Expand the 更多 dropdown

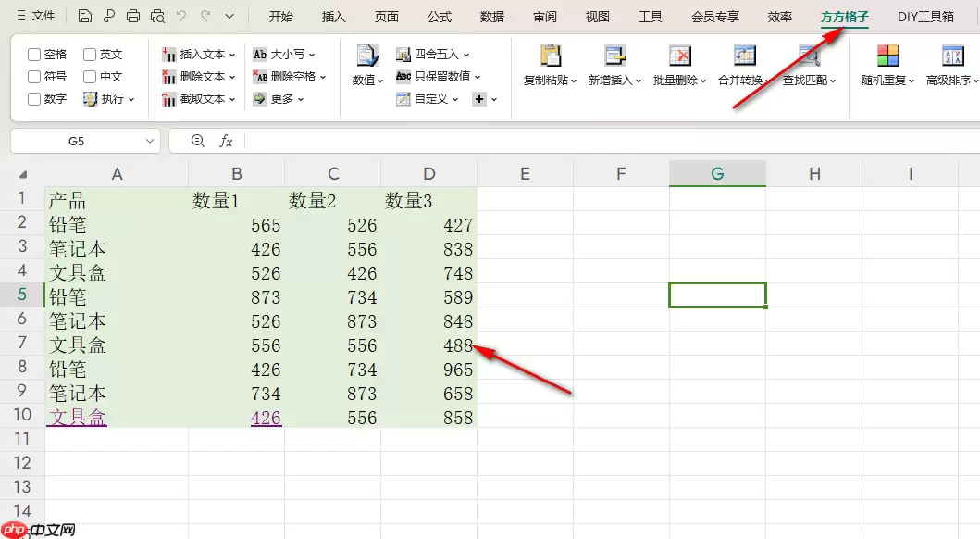point(296,98)
